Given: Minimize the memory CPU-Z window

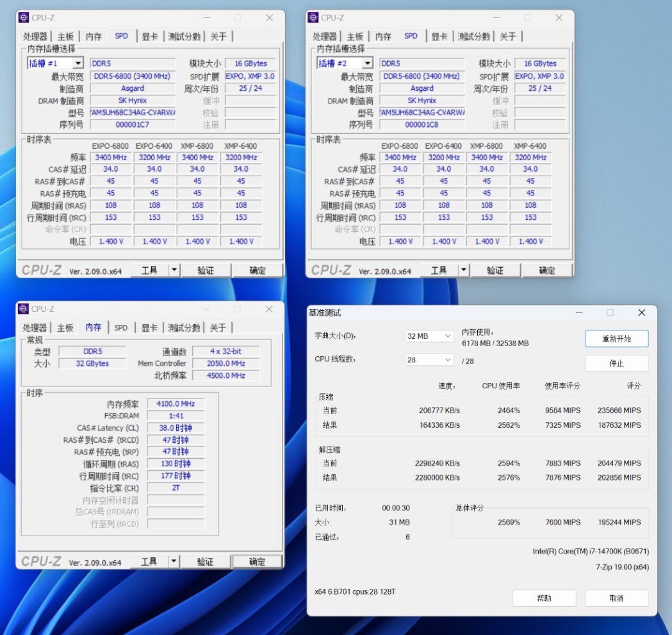Looking at the screenshot, I should pos(207,309).
